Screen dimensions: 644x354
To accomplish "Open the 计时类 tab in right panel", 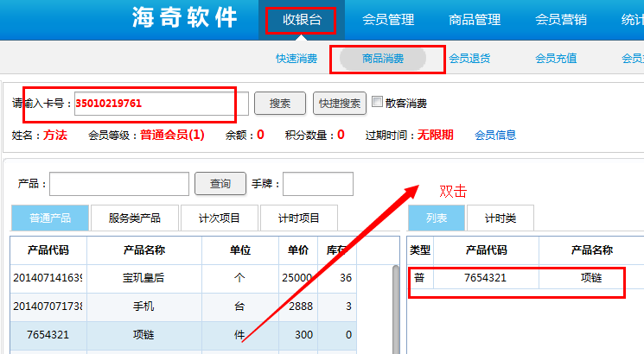I will point(501,218).
